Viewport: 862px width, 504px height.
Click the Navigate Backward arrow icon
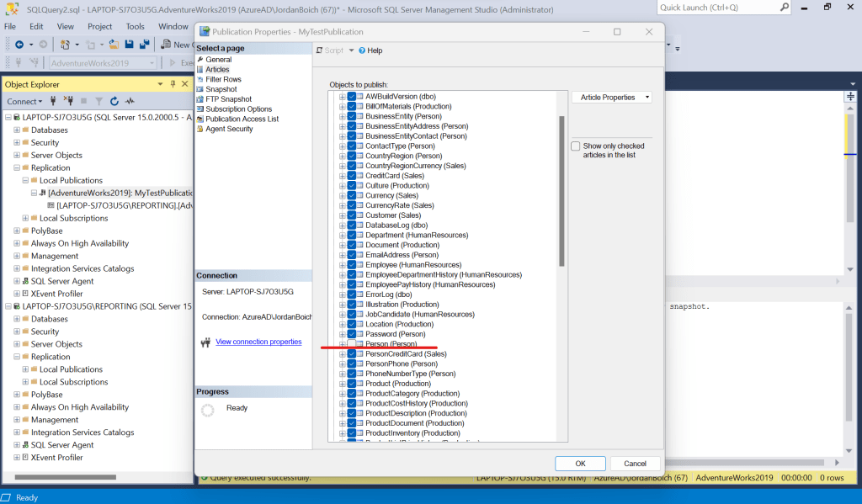[x=19, y=45]
